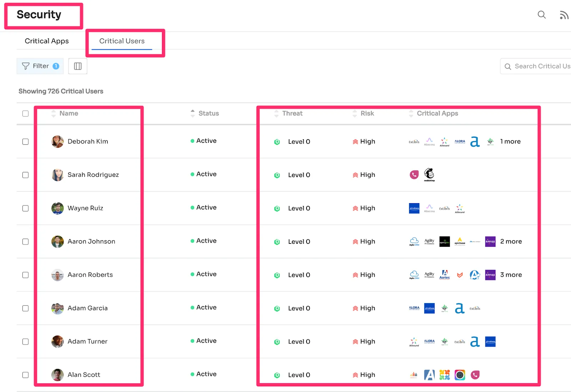The width and height of the screenshot is (571, 392).
Task: Select Sarah Rodriguez's row checkbox
Action: 25,175
